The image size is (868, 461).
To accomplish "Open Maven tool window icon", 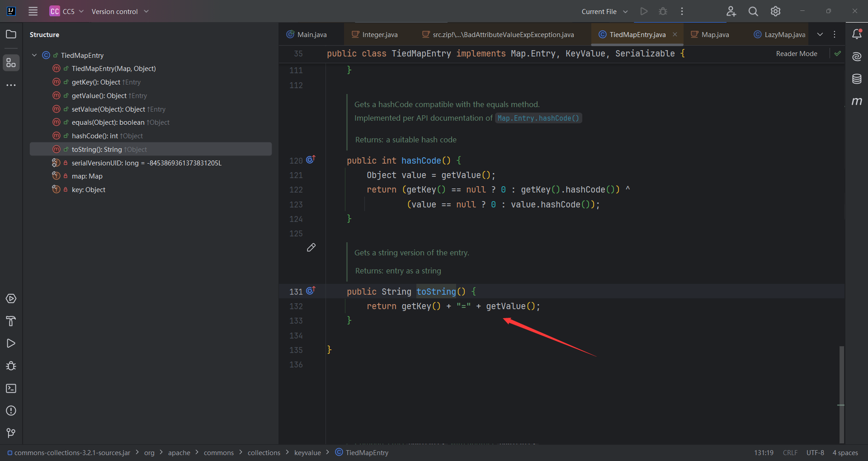I will pyautogui.click(x=857, y=101).
